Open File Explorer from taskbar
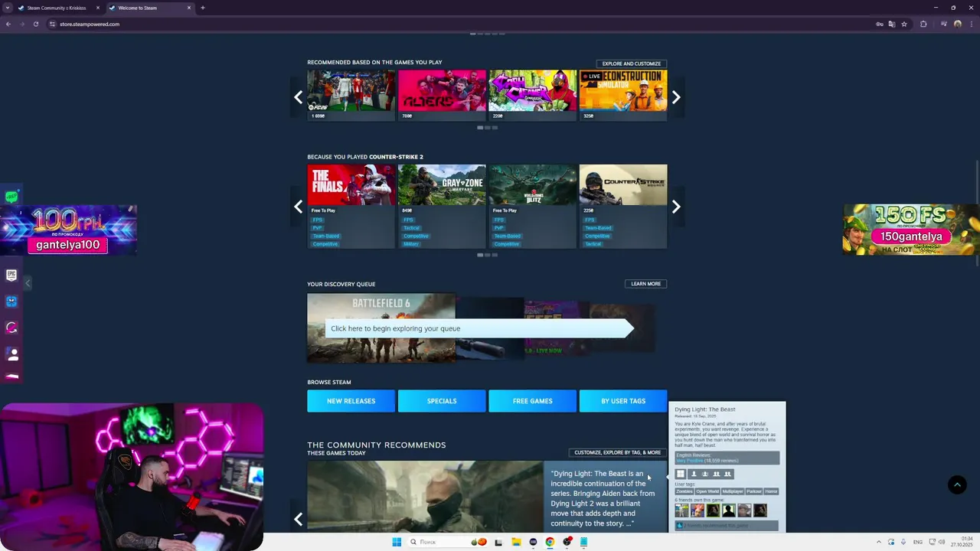 [x=516, y=542]
